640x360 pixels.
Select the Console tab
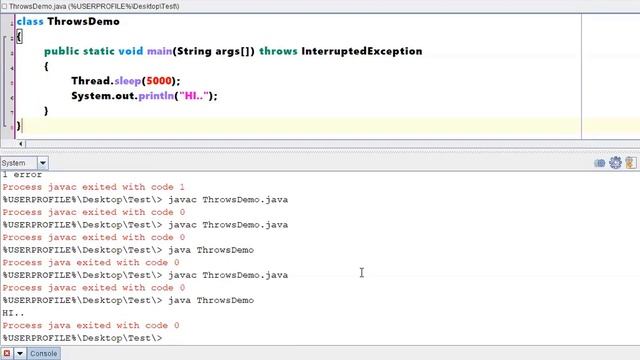pyautogui.click(x=44, y=353)
